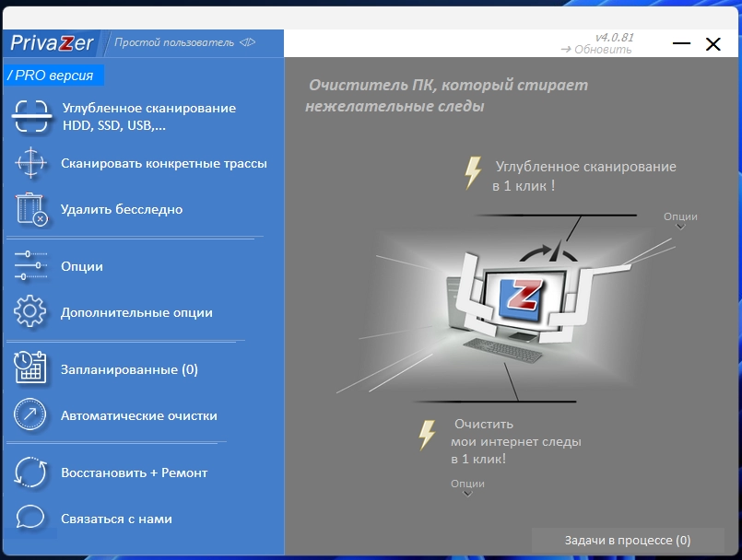Viewport: 742px width, 560px height.
Task: Open Восстановить + Ремонт
Action: (135, 472)
